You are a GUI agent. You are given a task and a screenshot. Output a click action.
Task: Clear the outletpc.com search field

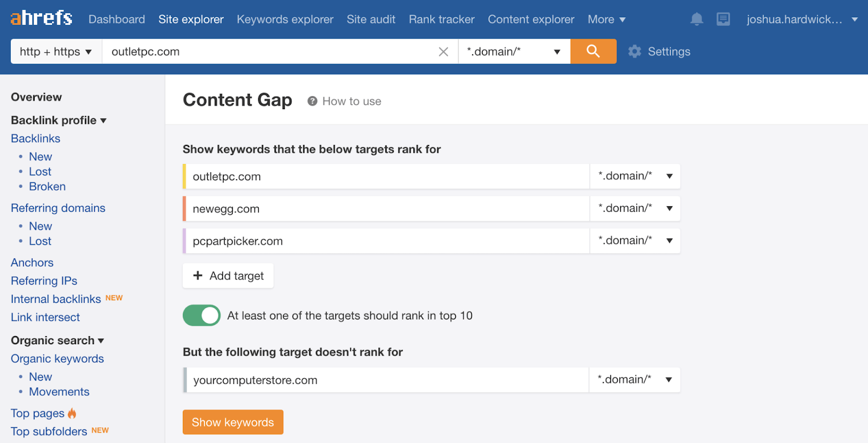click(x=443, y=52)
